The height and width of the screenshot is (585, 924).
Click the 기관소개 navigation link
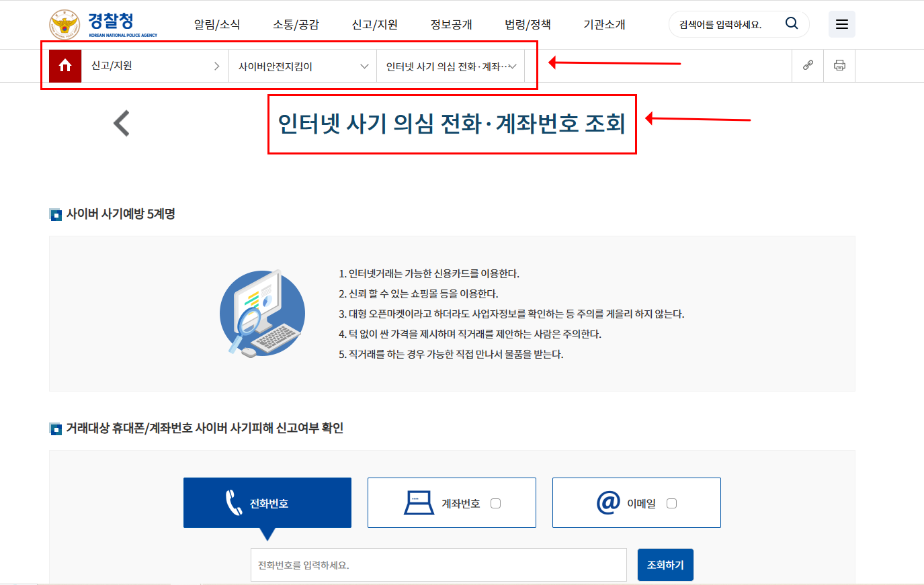(x=603, y=24)
